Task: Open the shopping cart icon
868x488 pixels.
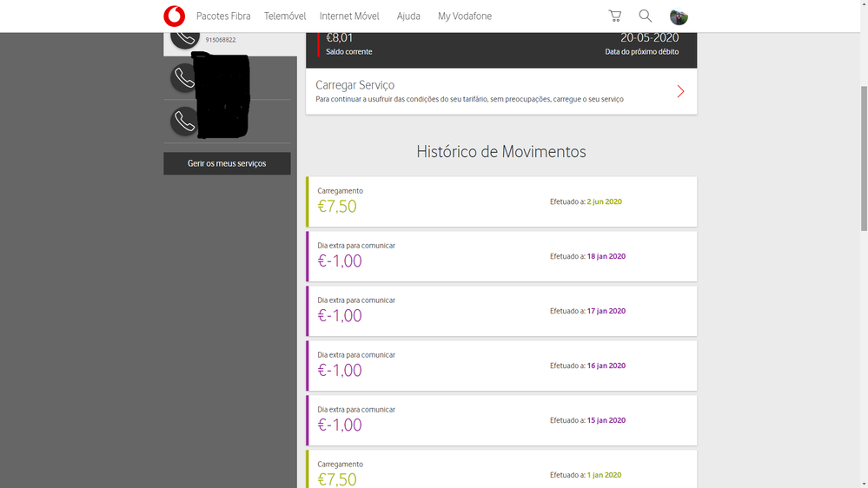Action: 615,16
